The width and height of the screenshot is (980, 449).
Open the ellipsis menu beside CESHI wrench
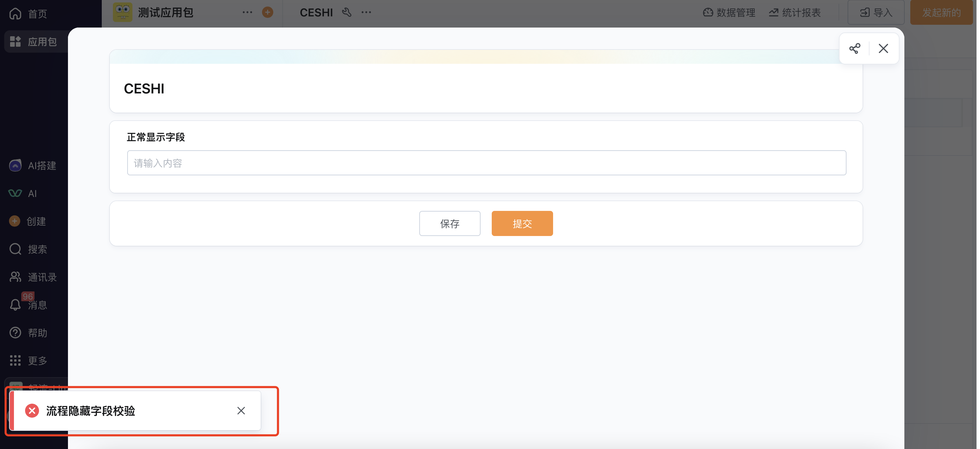[x=366, y=12]
